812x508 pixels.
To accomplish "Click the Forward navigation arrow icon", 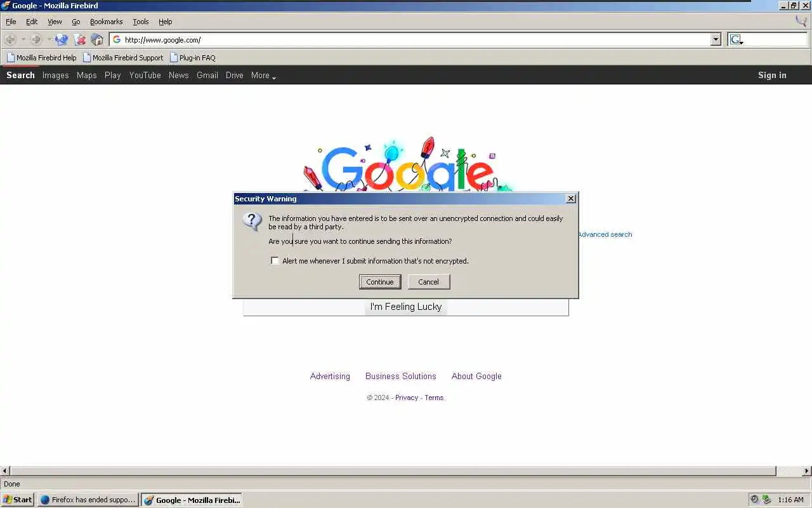I will pos(36,39).
